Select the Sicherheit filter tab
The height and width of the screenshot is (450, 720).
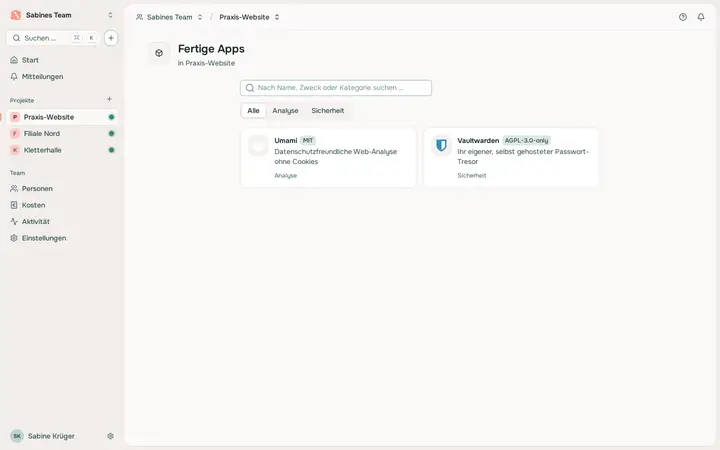click(328, 111)
